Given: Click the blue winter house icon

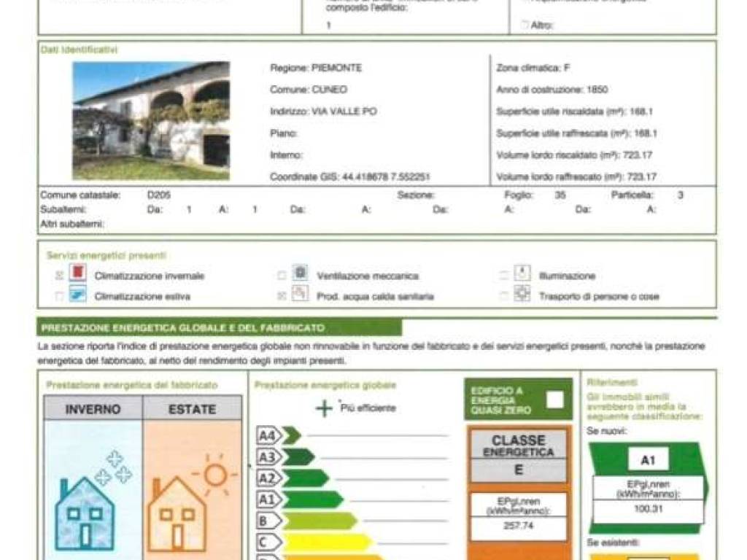Looking at the screenshot, I should 85,513.
